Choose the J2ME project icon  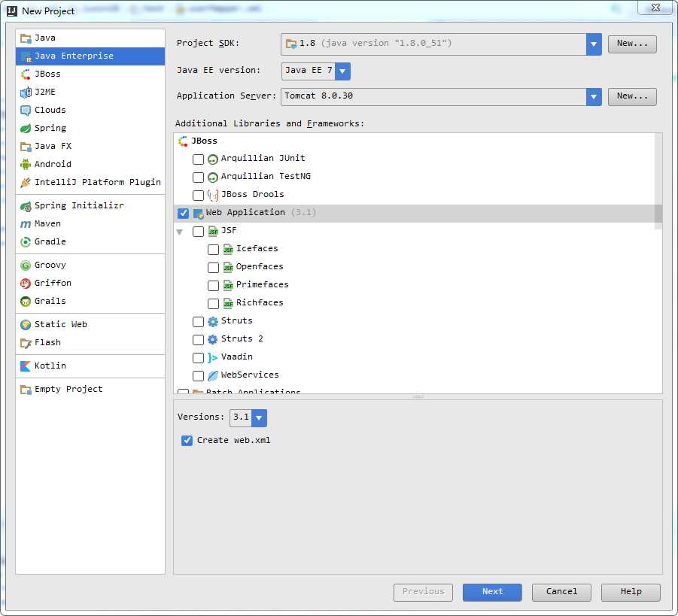coord(26,92)
